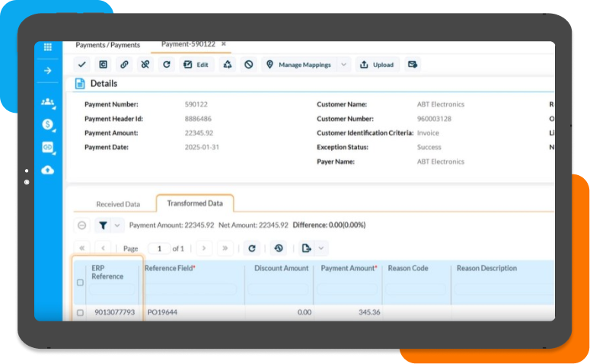Click the Upload button

(377, 65)
